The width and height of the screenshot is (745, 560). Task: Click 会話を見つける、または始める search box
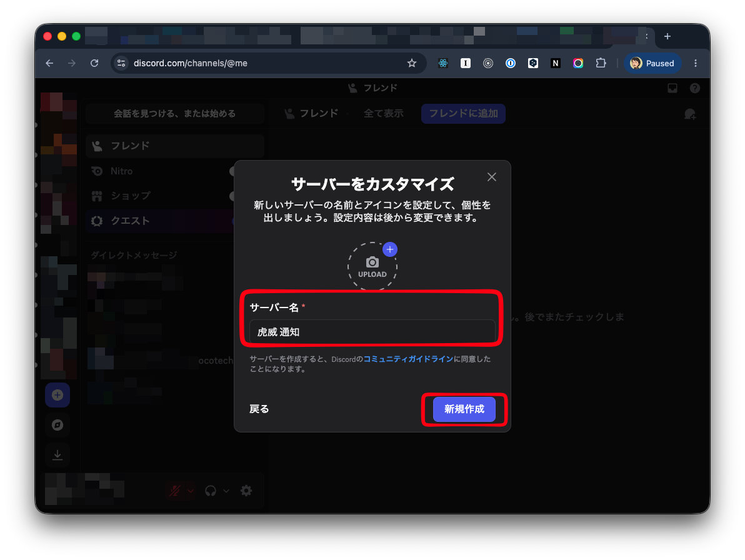(x=175, y=114)
